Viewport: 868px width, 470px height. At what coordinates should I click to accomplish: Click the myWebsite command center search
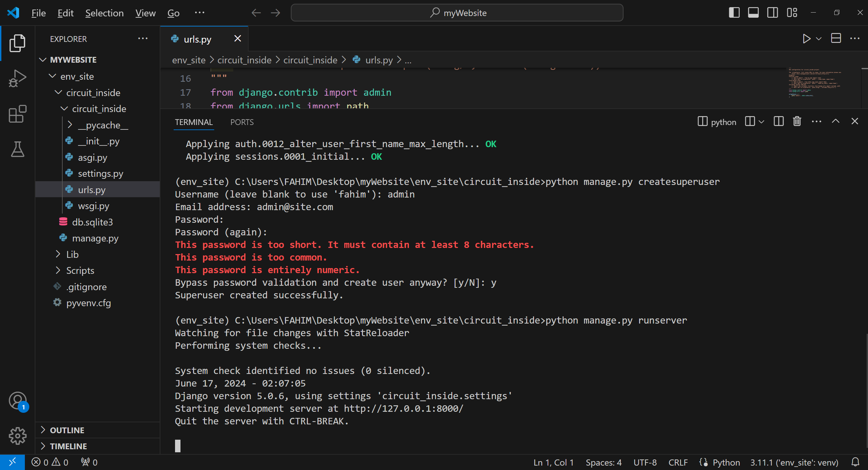457,13
